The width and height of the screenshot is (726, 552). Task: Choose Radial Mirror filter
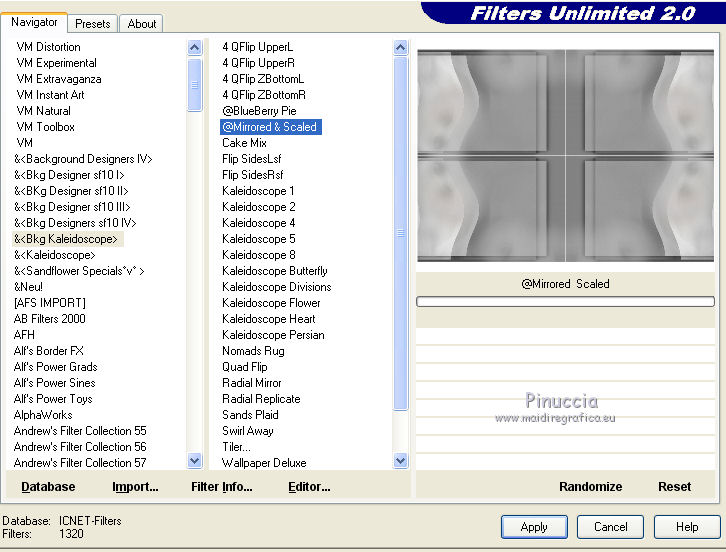251,383
